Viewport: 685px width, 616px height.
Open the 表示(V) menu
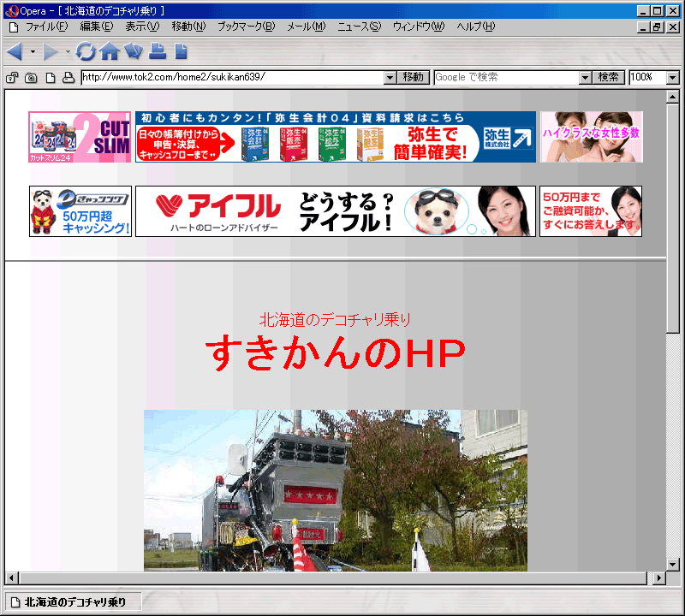(142, 27)
